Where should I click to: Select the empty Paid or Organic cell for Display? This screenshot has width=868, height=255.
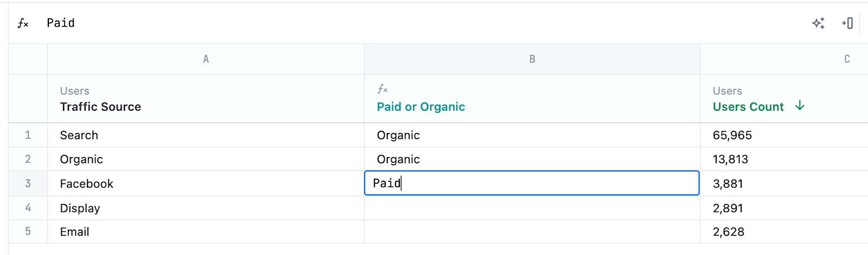pyautogui.click(x=532, y=208)
